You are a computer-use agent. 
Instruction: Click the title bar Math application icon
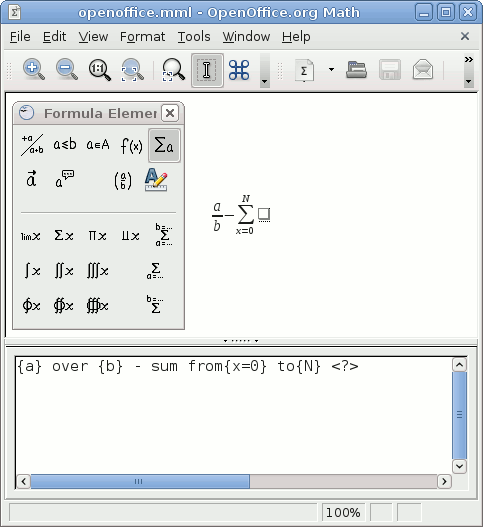click(14, 12)
